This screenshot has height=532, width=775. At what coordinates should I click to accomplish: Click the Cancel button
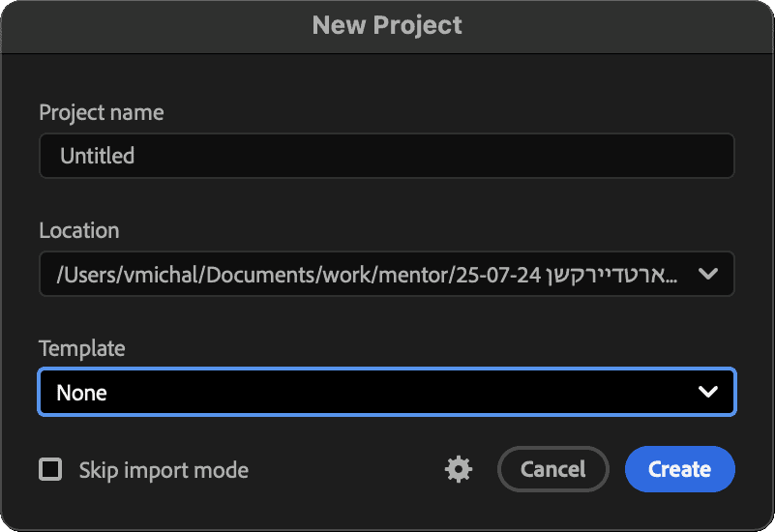pyautogui.click(x=553, y=469)
